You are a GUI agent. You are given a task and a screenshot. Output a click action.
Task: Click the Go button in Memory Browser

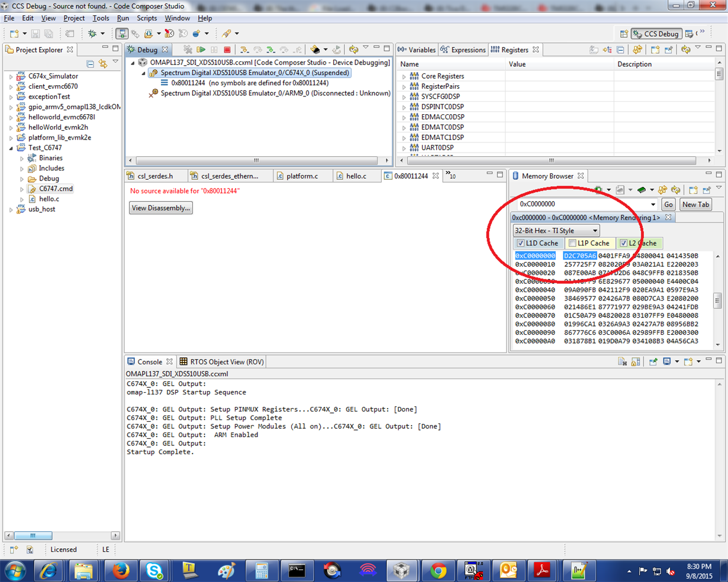[668, 204]
